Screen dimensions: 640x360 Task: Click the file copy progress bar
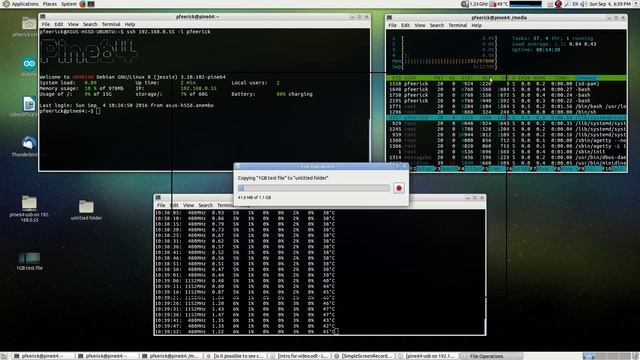[314, 188]
